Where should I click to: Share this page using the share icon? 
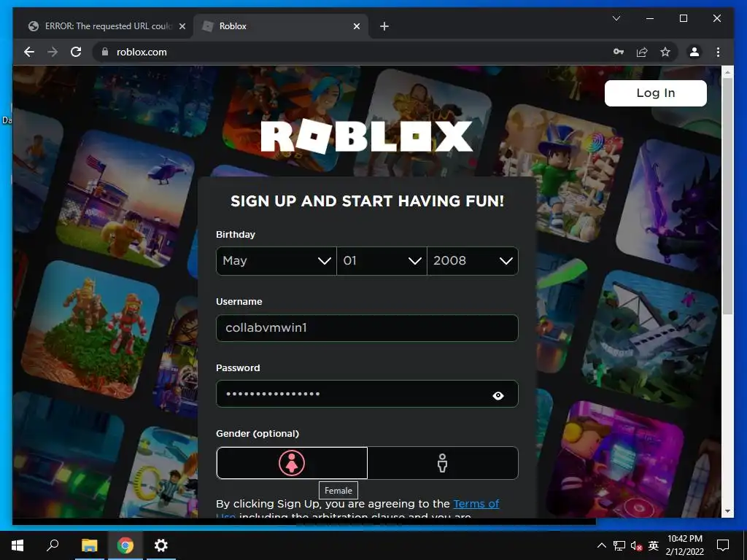[x=642, y=52]
